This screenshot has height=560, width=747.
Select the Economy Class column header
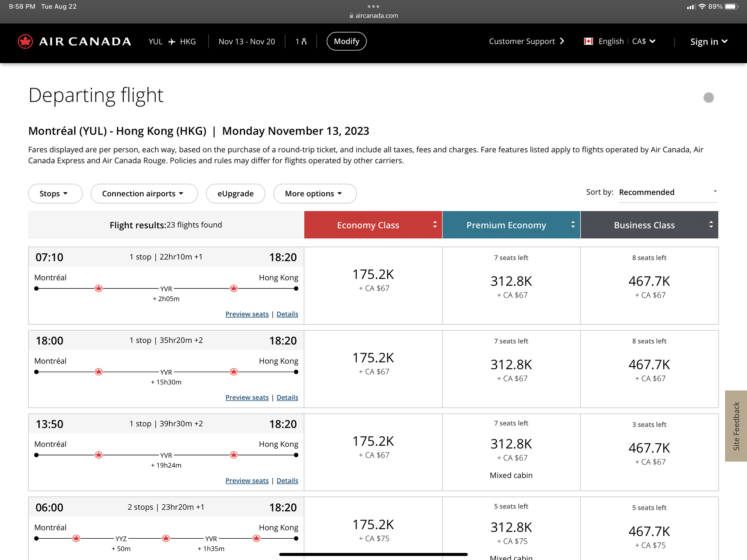pyautogui.click(x=368, y=225)
